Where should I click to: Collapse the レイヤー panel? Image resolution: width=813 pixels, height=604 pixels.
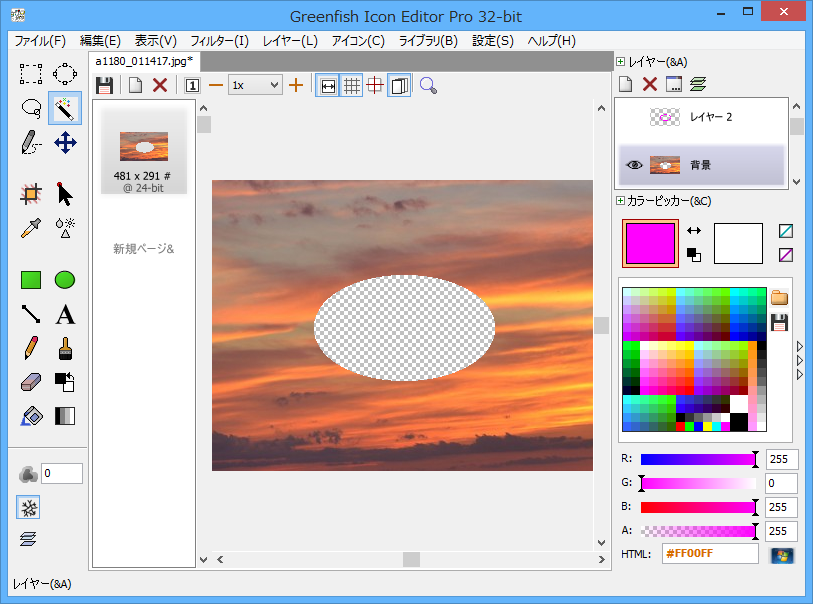pyautogui.click(x=621, y=62)
